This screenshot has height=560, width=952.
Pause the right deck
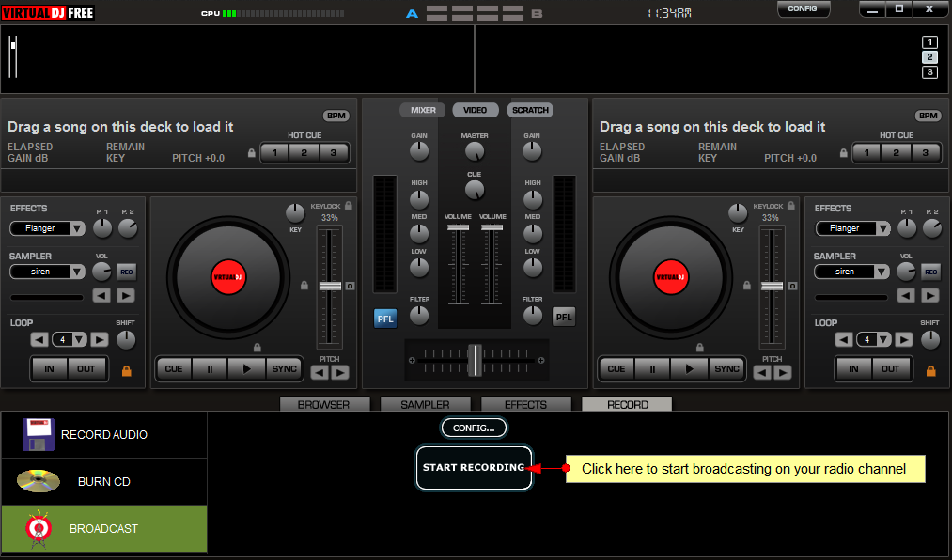point(652,369)
